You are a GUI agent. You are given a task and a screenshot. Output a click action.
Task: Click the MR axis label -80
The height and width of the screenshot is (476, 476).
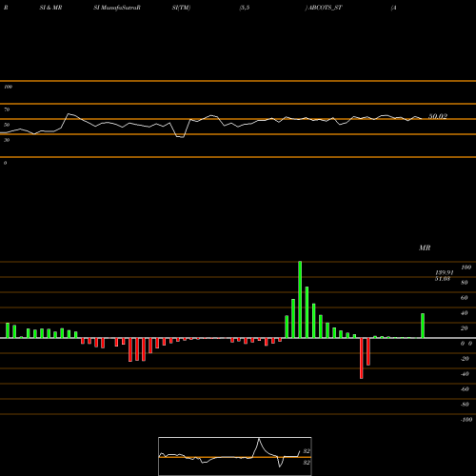465,405
